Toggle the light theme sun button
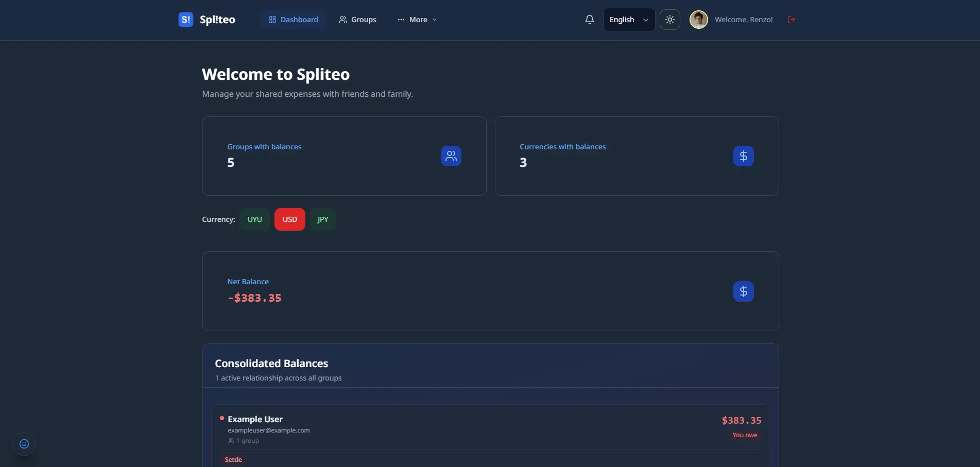Viewport: 980px width, 467px height. click(x=670, y=20)
